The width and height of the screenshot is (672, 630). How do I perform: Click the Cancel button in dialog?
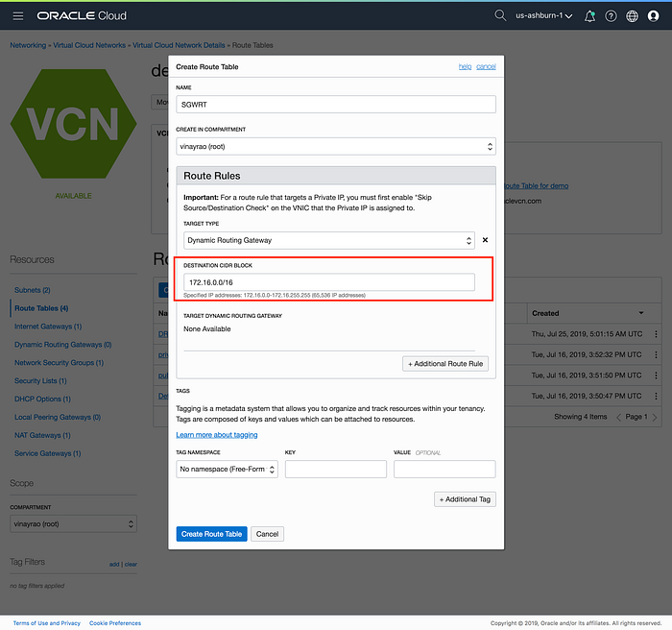pyautogui.click(x=267, y=534)
